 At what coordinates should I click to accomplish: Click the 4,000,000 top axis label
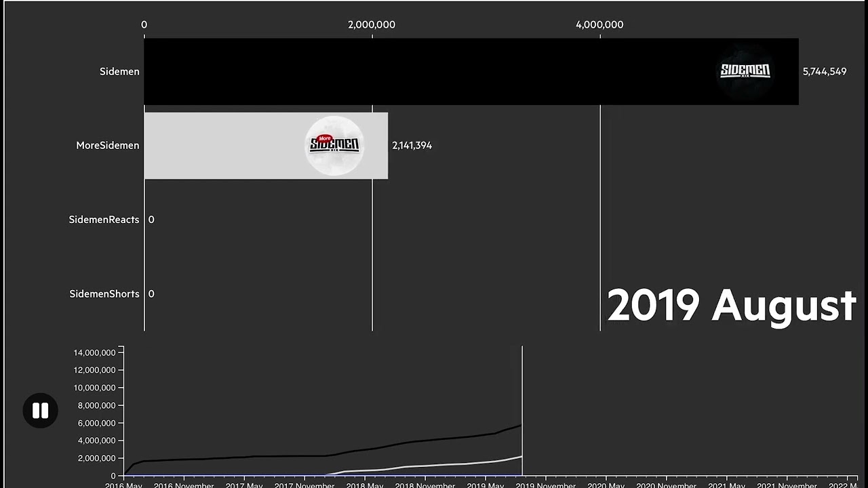pyautogui.click(x=599, y=24)
